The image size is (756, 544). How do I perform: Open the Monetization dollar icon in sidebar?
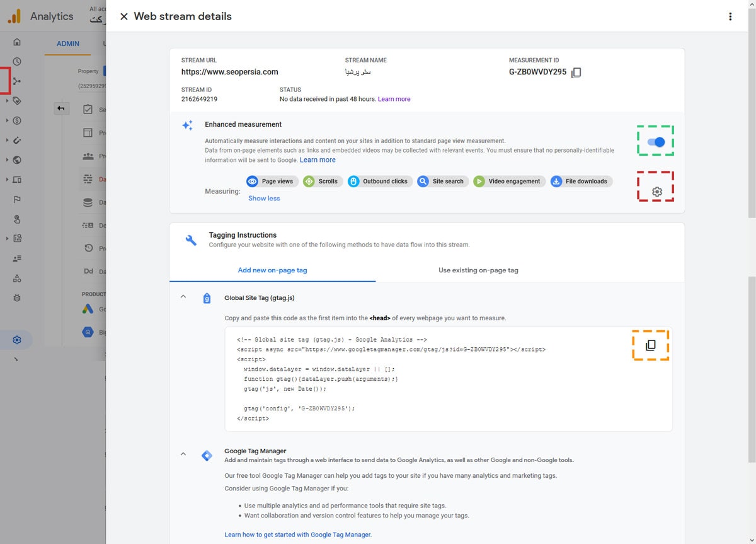(x=17, y=120)
